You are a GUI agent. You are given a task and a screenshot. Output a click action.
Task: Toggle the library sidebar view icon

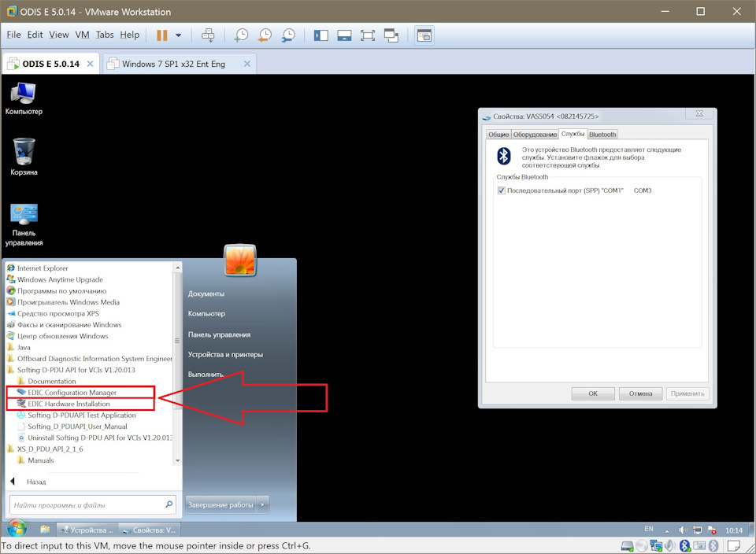321,35
